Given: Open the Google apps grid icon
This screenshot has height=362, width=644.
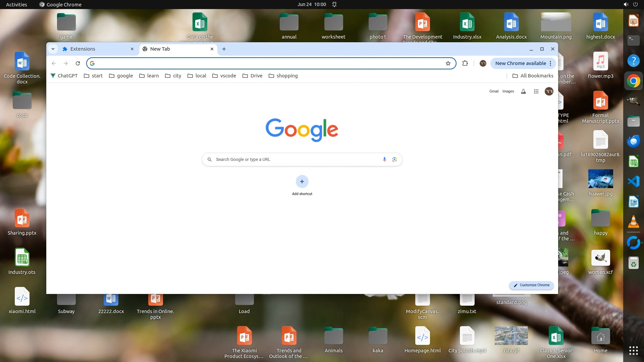Looking at the screenshot, I should (536, 91).
